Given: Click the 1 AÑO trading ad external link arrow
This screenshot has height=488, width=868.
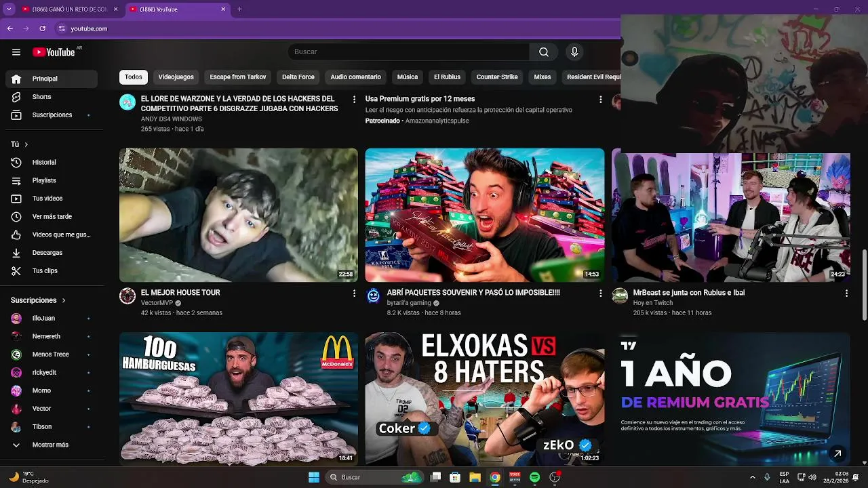Looking at the screenshot, I should [837, 453].
